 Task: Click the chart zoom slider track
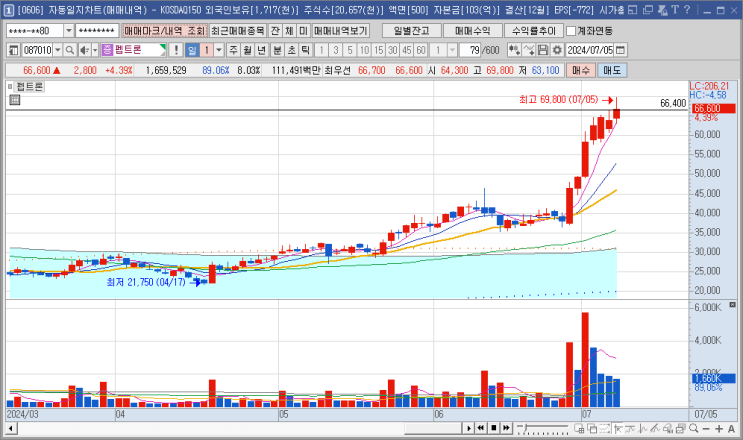pos(543,428)
